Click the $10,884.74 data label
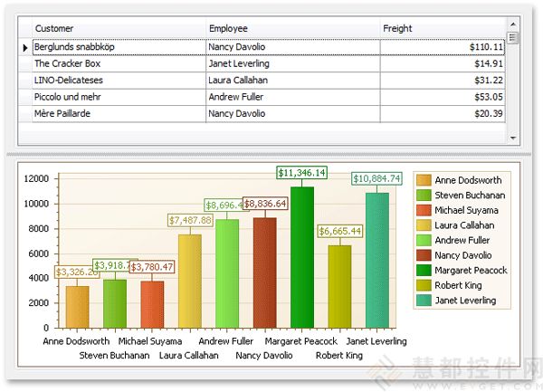This screenshot has height=392, width=543. (x=377, y=179)
